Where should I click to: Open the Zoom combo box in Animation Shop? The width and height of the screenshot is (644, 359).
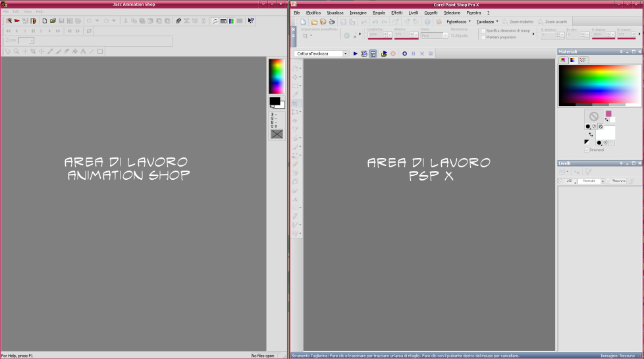point(31,41)
